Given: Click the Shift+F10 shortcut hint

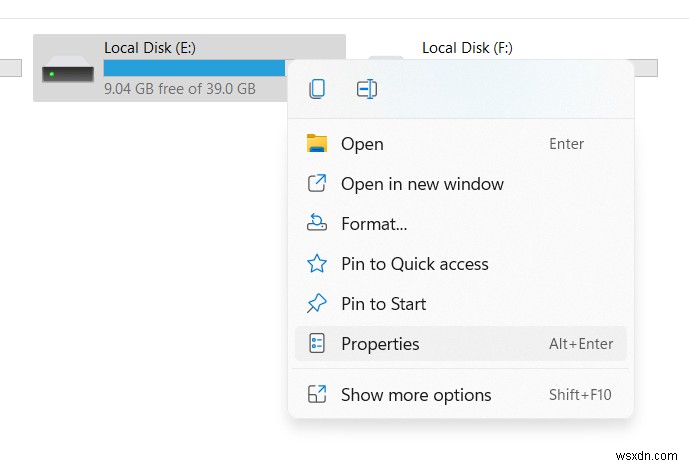Looking at the screenshot, I should pyautogui.click(x=581, y=395).
